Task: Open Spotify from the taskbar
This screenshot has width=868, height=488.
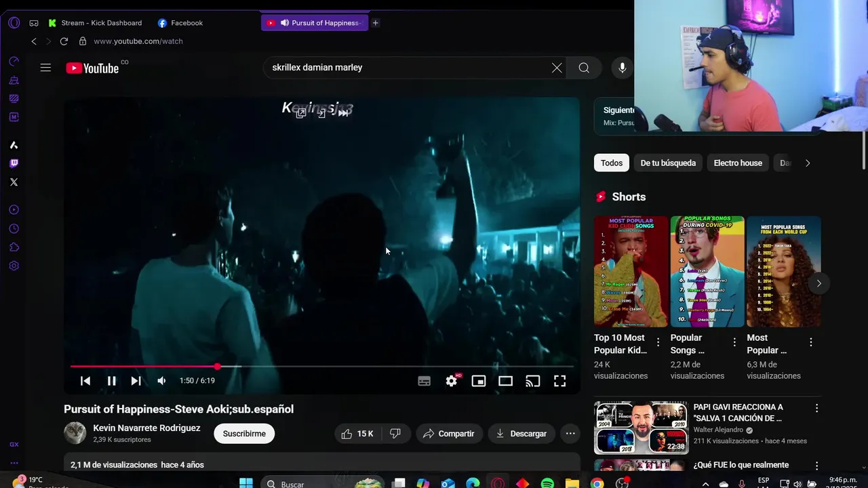Action: [547, 483]
